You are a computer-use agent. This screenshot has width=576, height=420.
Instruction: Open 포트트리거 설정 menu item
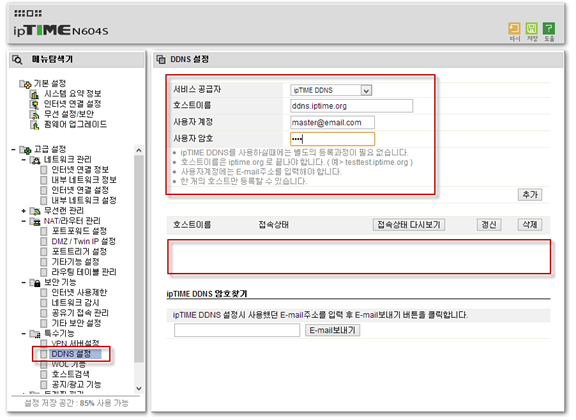click(x=79, y=252)
